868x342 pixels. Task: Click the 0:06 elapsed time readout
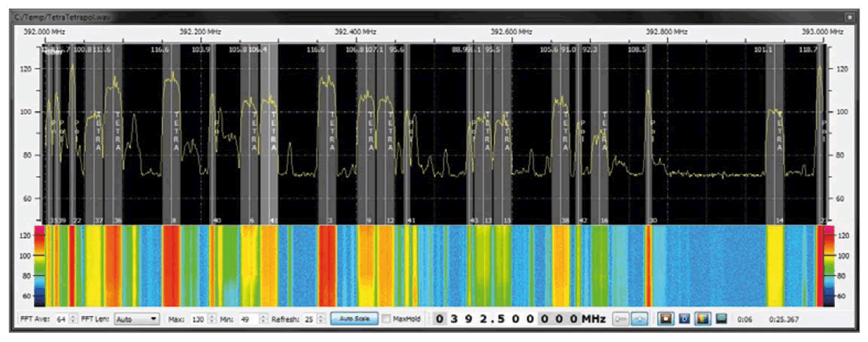point(744,319)
